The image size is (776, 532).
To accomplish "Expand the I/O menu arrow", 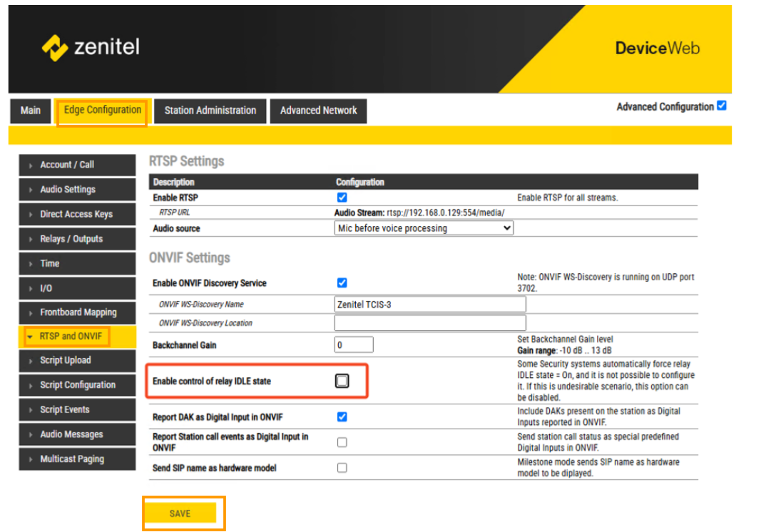I will (x=31, y=289).
